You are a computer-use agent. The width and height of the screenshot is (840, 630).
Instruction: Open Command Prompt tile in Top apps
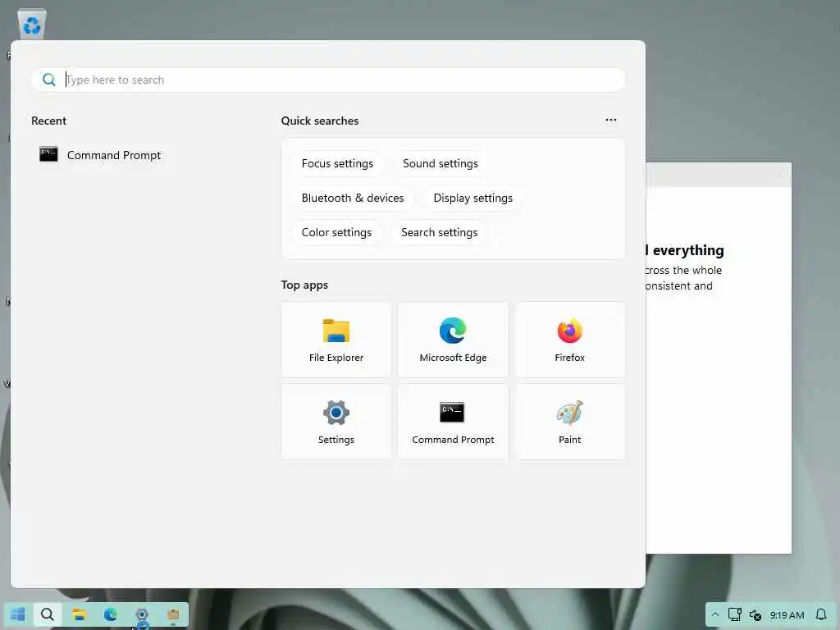tap(453, 422)
